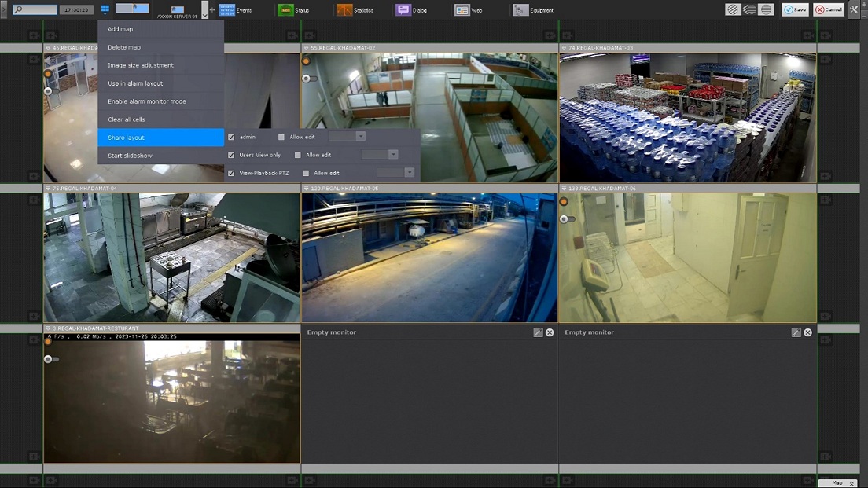Click the Cancel button
This screenshot has width=868, height=488.
coord(829,9)
